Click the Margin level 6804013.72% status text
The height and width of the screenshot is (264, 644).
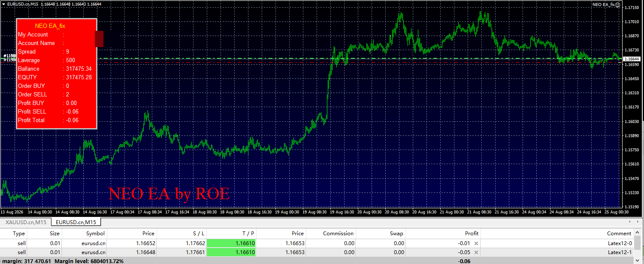89,261
